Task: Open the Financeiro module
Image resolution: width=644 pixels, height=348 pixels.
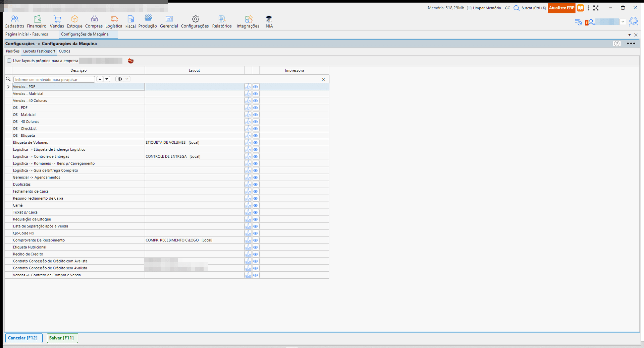Action: click(37, 22)
